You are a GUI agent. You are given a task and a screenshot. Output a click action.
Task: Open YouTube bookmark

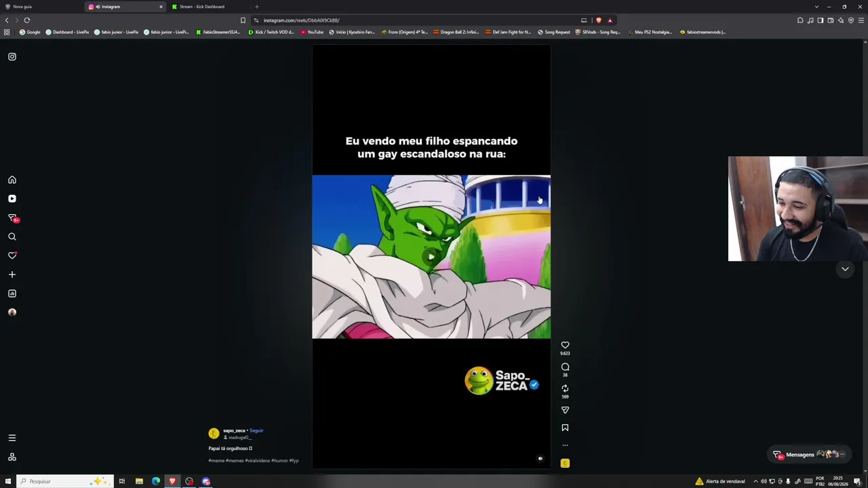[312, 32]
